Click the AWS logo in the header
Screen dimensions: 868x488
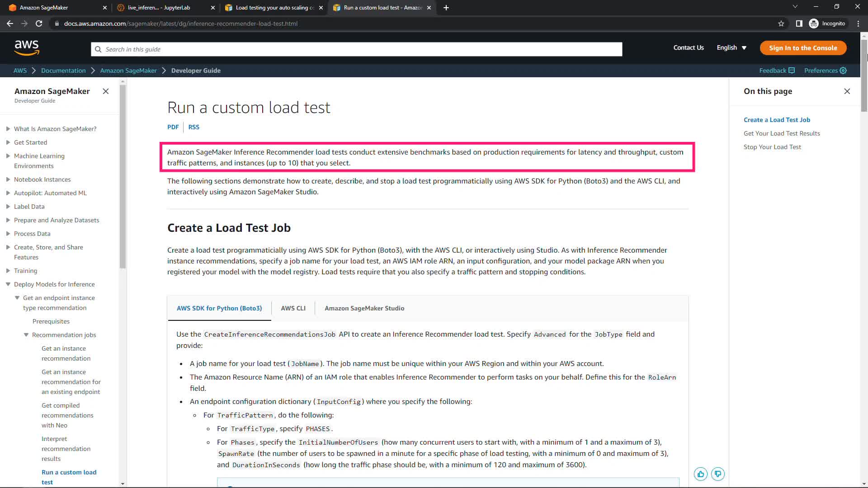pyautogui.click(x=27, y=47)
